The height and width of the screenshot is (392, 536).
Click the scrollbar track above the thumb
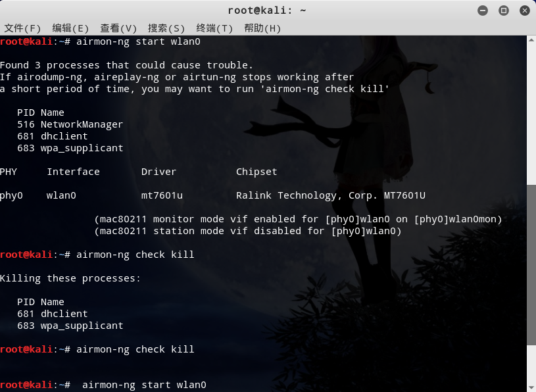pos(531,114)
